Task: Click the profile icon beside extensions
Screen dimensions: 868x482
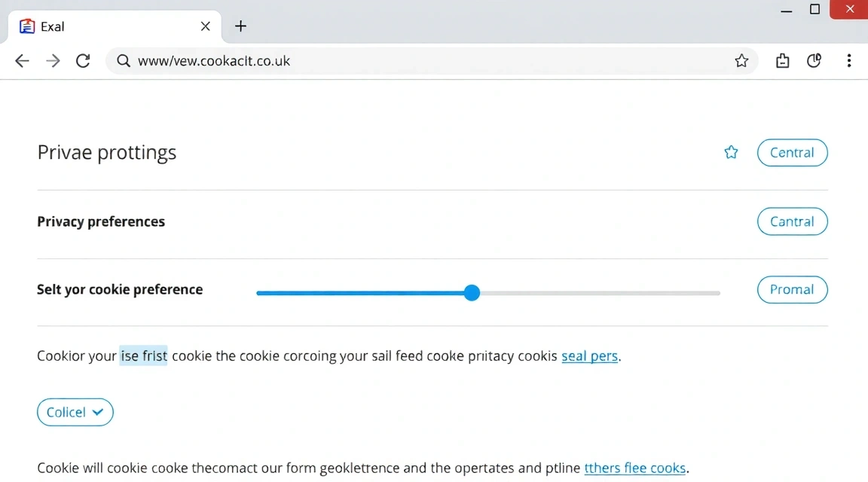Action: (814, 61)
